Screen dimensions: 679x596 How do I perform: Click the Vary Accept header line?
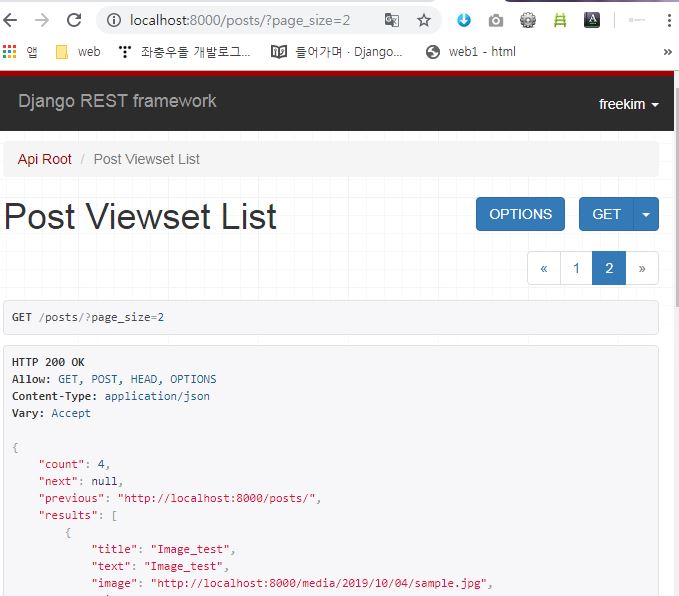(51, 413)
